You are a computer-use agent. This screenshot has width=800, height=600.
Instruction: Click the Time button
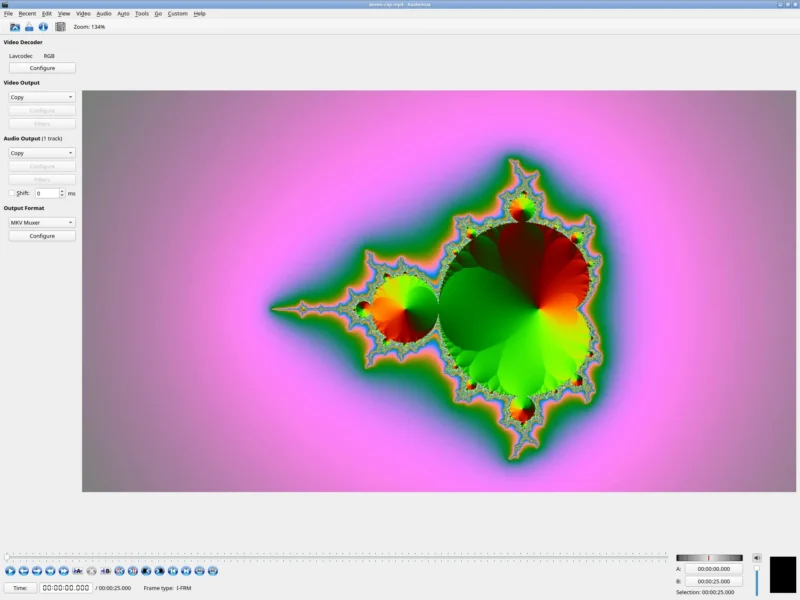point(20,588)
